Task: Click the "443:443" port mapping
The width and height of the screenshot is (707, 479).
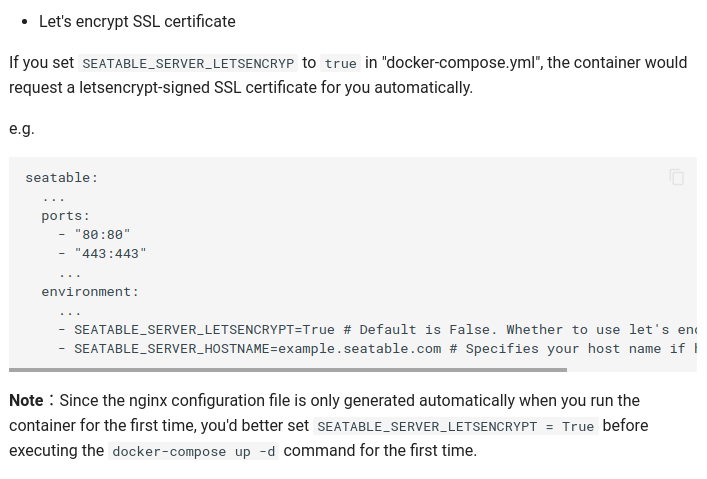Action: point(110,253)
